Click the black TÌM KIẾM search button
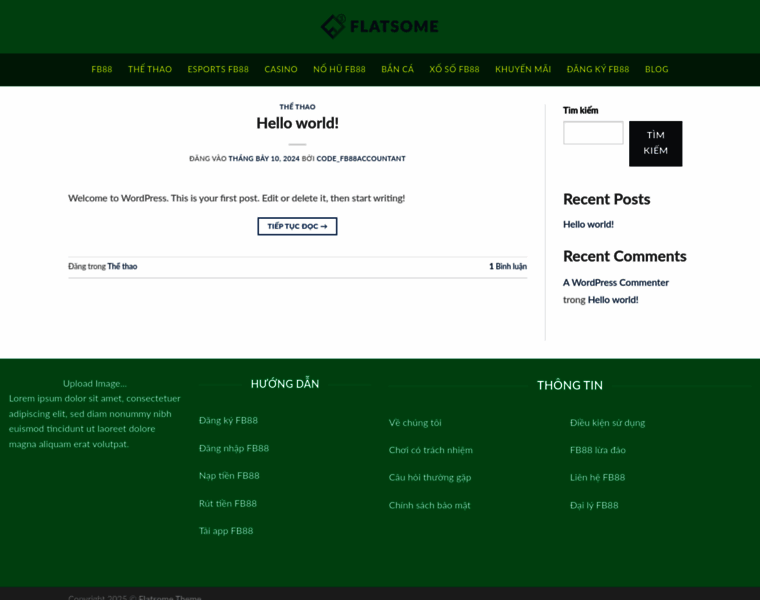Viewport: 760px width, 600px height. (656, 143)
